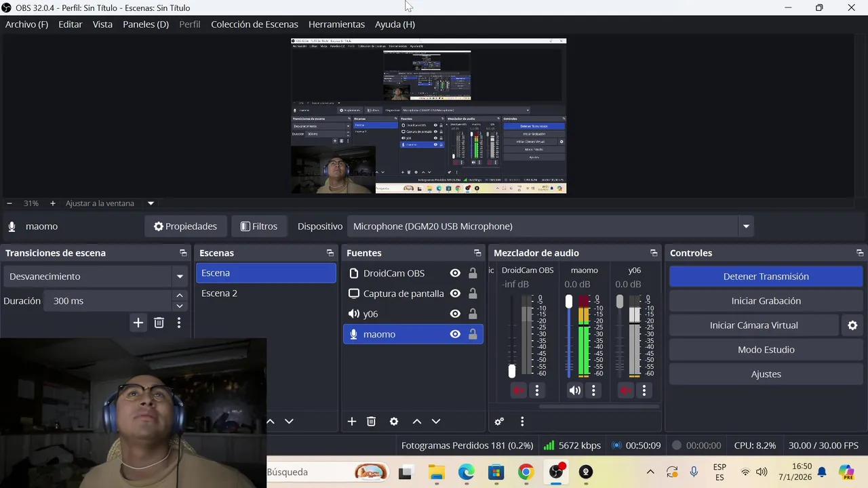Increase transition duration with up arrow

tap(179, 296)
